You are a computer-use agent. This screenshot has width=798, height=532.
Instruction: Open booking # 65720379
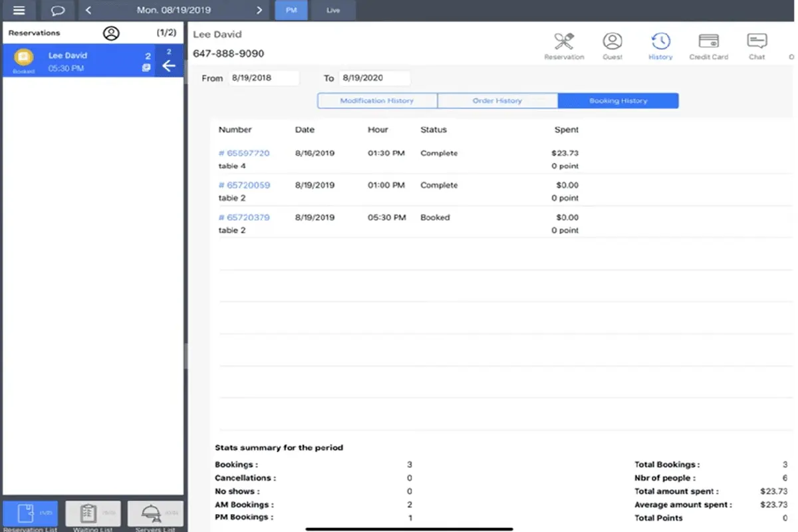point(244,217)
